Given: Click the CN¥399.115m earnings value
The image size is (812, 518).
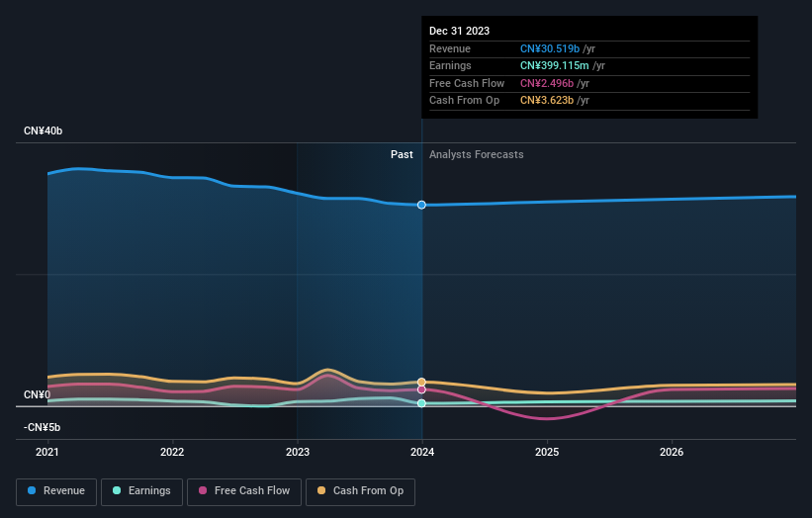Looking at the screenshot, I should pos(554,65).
